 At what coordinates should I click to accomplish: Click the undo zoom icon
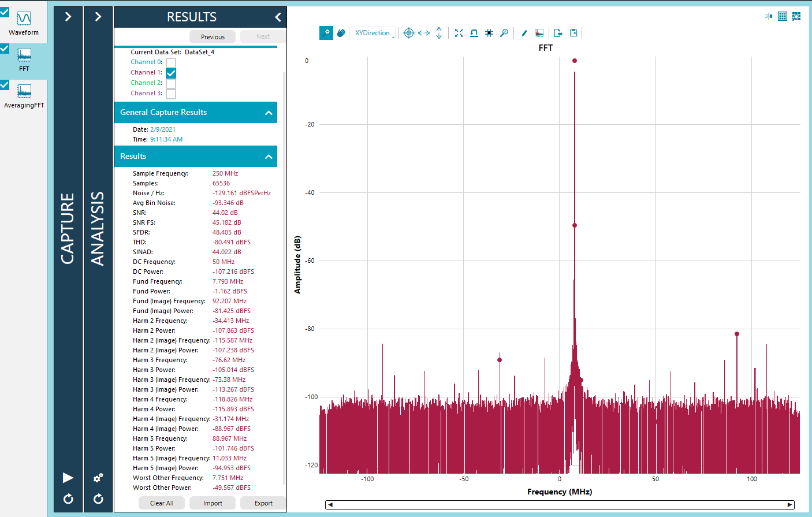(x=474, y=33)
